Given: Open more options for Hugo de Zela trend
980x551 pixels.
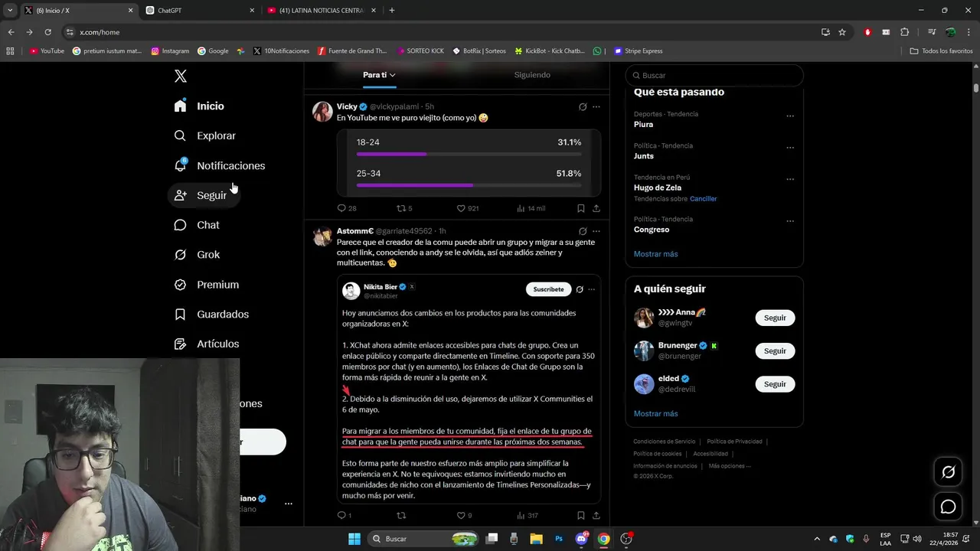Looking at the screenshot, I should (790, 180).
